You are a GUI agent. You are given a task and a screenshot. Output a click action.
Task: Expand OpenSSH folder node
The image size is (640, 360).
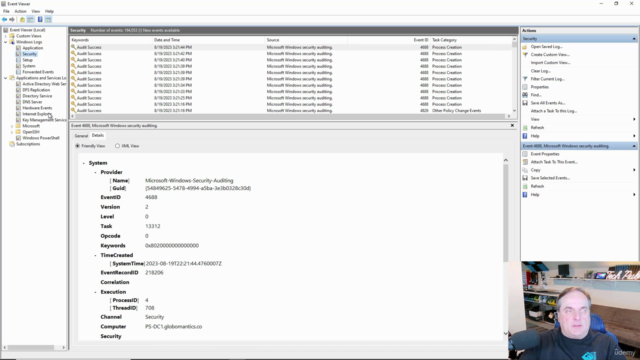tap(12, 132)
